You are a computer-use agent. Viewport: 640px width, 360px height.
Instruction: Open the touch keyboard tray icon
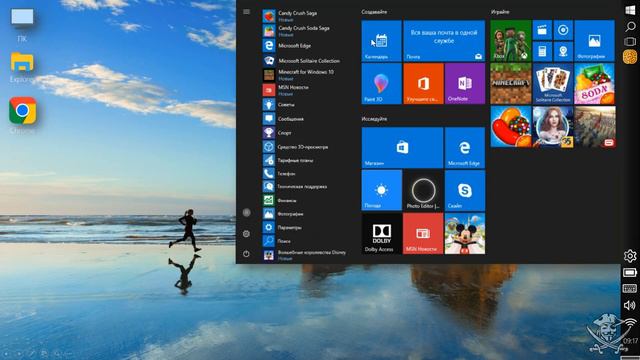pos(630,289)
